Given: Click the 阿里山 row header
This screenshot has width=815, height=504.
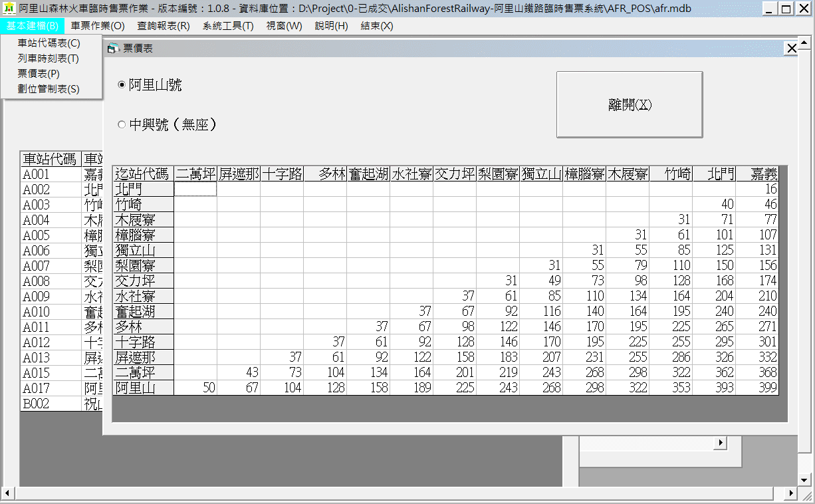Looking at the screenshot, I should point(143,388).
